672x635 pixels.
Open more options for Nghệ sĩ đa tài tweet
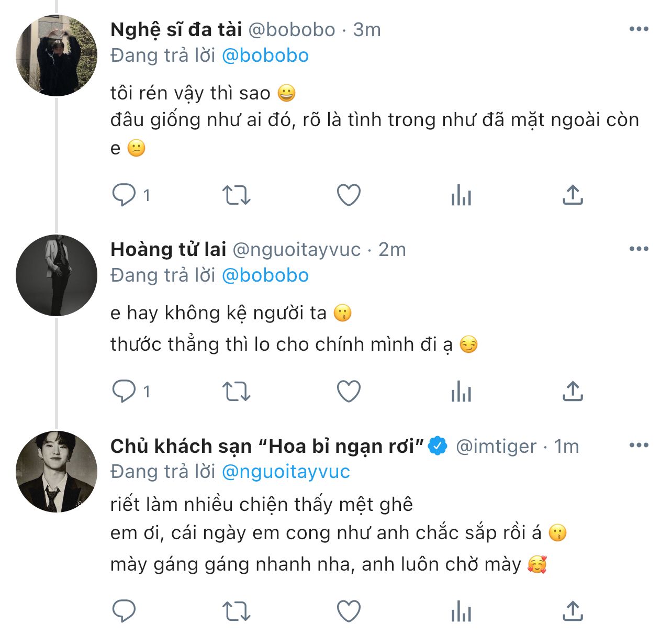point(639,29)
